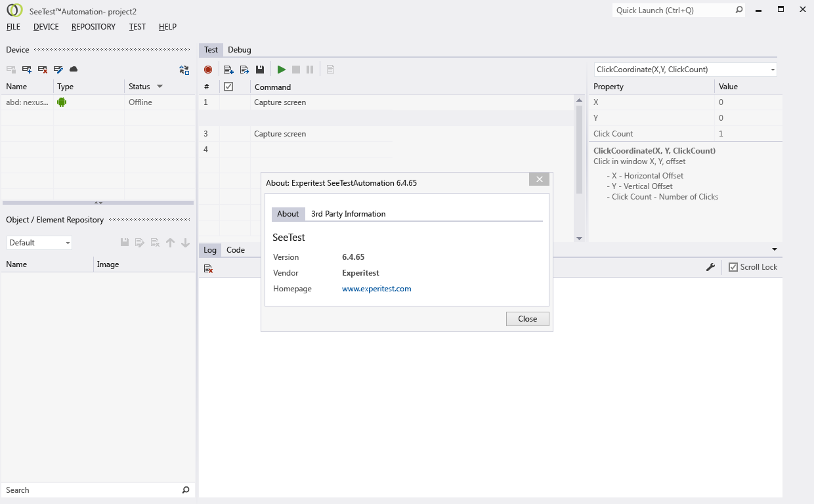The height and width of the screenshot is (504, 814).
Task: Select the abd: nexus device row
Action: pyautogui.click(x=98, y=102)
